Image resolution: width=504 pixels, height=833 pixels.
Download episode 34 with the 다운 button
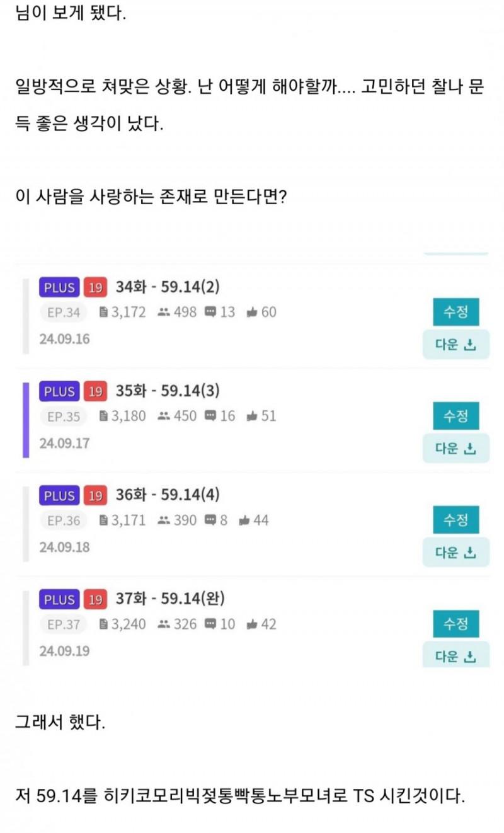tap(455, 345)
